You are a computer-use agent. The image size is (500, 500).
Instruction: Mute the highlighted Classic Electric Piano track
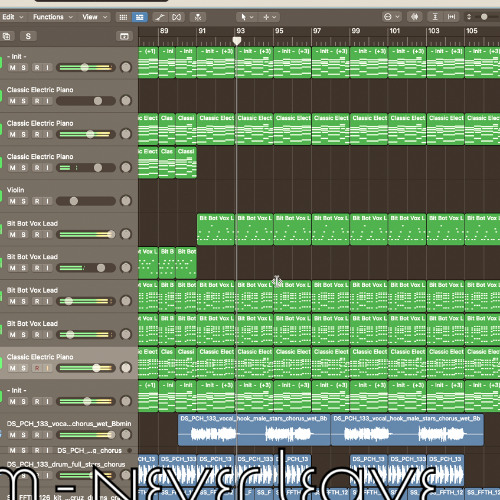(x=12, y=368)
